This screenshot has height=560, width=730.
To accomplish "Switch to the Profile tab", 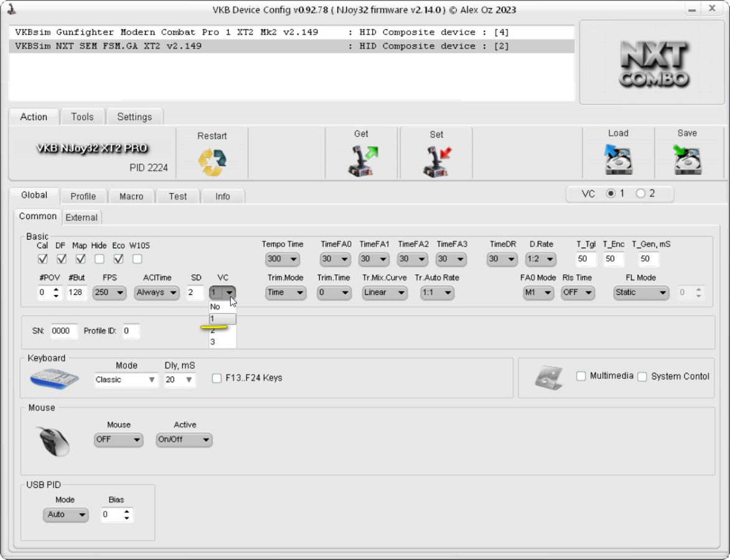I will (83, 196).
